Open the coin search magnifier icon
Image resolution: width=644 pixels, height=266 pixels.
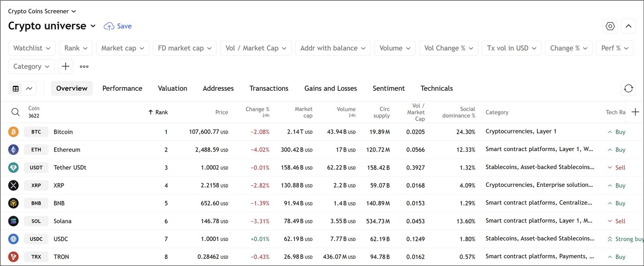(x=15, y=112)
